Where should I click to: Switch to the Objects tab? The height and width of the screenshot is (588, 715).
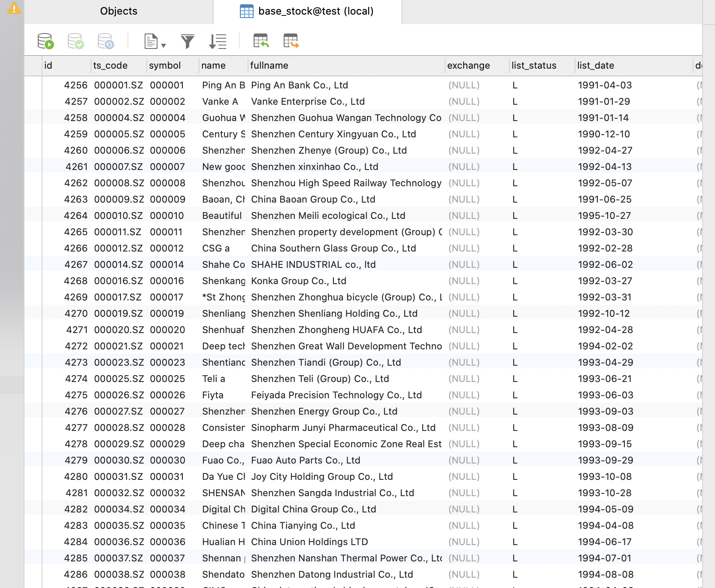point(118,11)
